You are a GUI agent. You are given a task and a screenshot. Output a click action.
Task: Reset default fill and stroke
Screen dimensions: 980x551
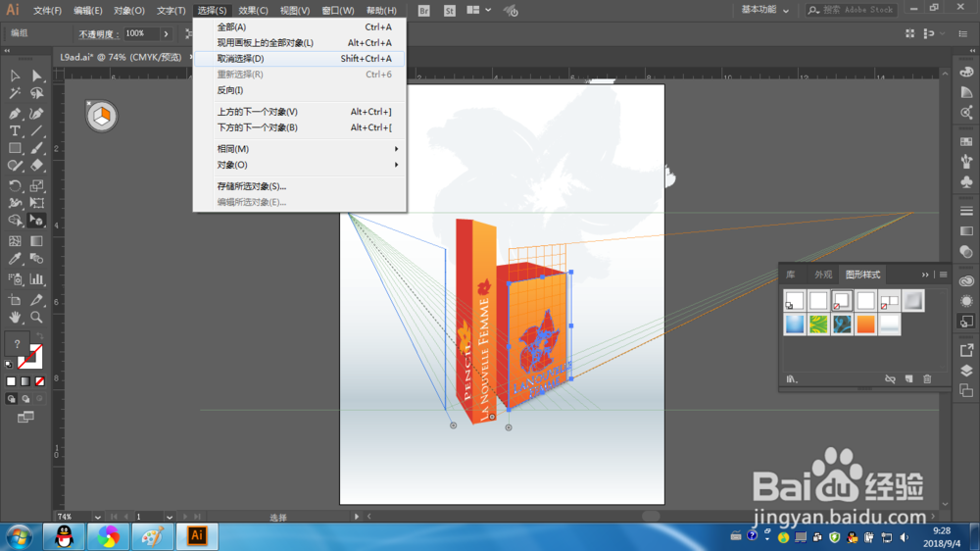(9, 364)
